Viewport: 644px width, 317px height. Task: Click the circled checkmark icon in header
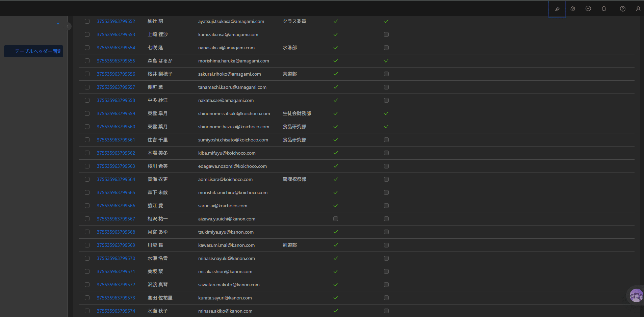[x=588, y=9]
